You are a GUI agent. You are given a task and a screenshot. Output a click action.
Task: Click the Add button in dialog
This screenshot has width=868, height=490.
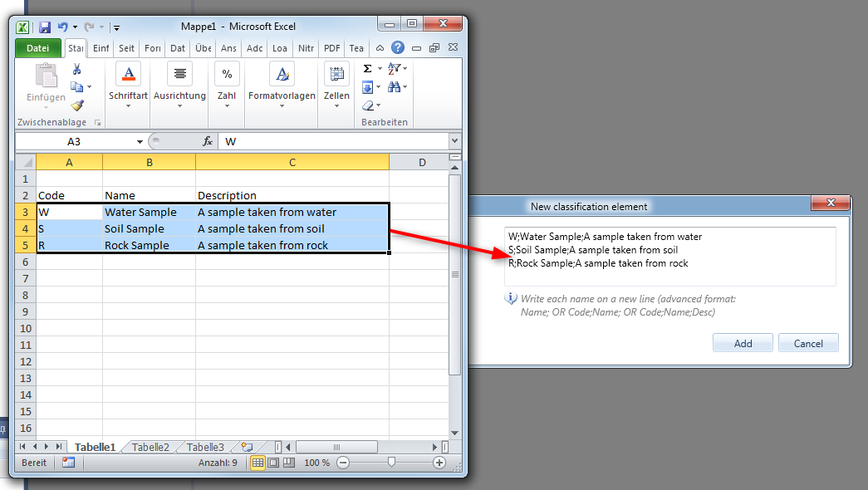(x=743, y=343)
